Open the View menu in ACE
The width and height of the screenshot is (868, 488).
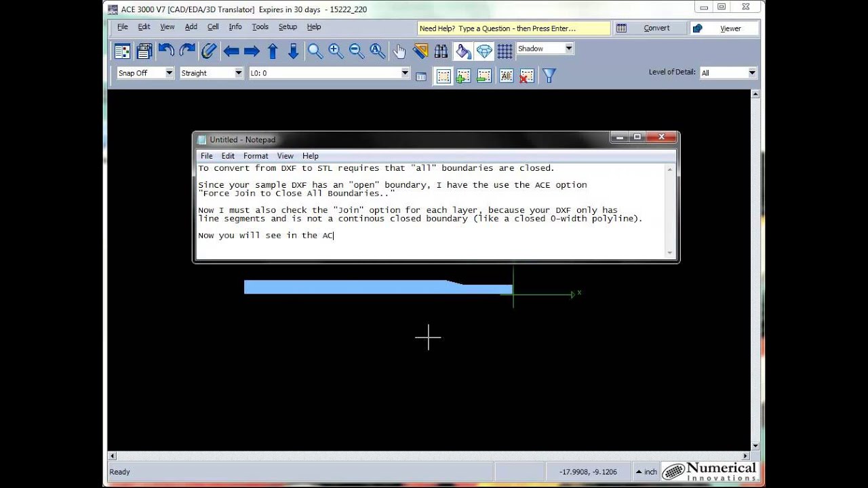click(167, 27)
